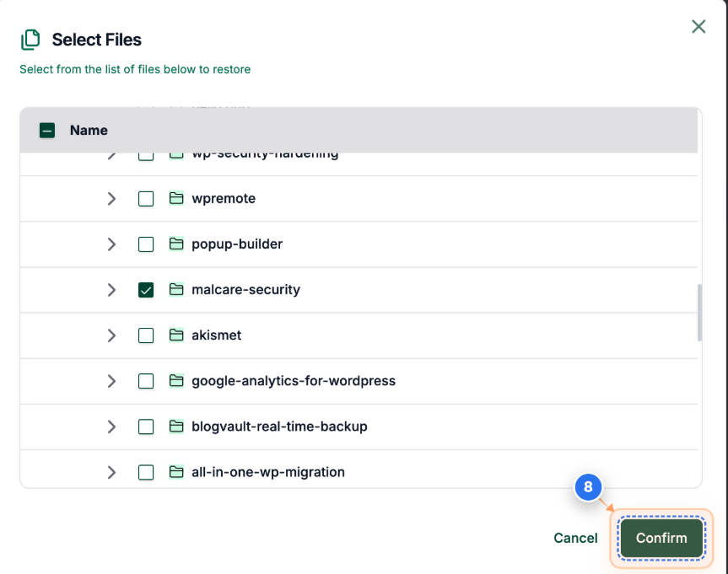Click the Confirm button
The width and height of the screenshot is (728, 574).
click(x=661, y=538)
